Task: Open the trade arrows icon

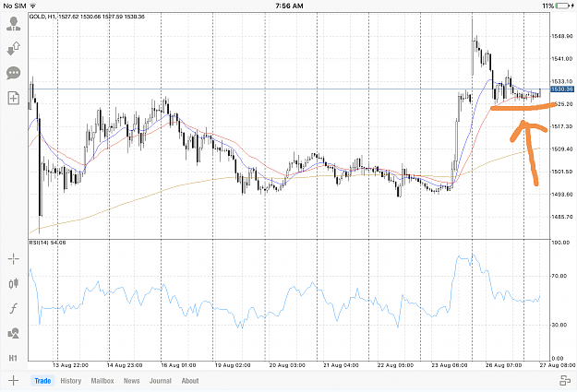Action: [14, 49]
